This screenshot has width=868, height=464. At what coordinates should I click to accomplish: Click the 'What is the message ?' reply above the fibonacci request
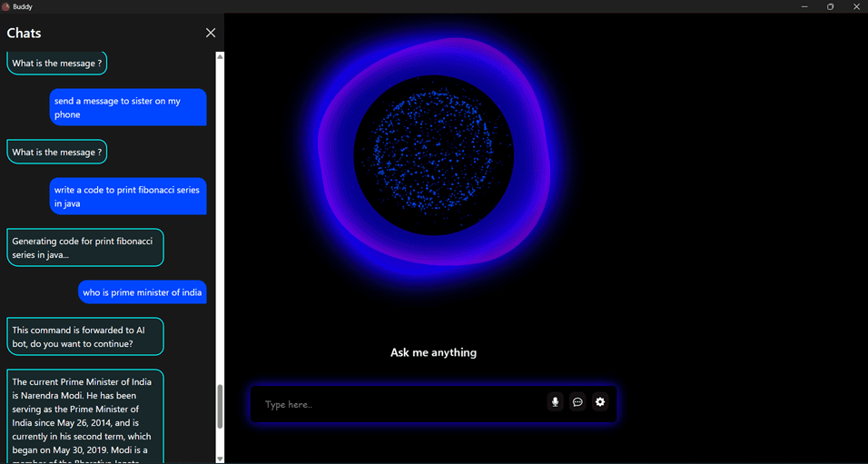pos(56,153)
